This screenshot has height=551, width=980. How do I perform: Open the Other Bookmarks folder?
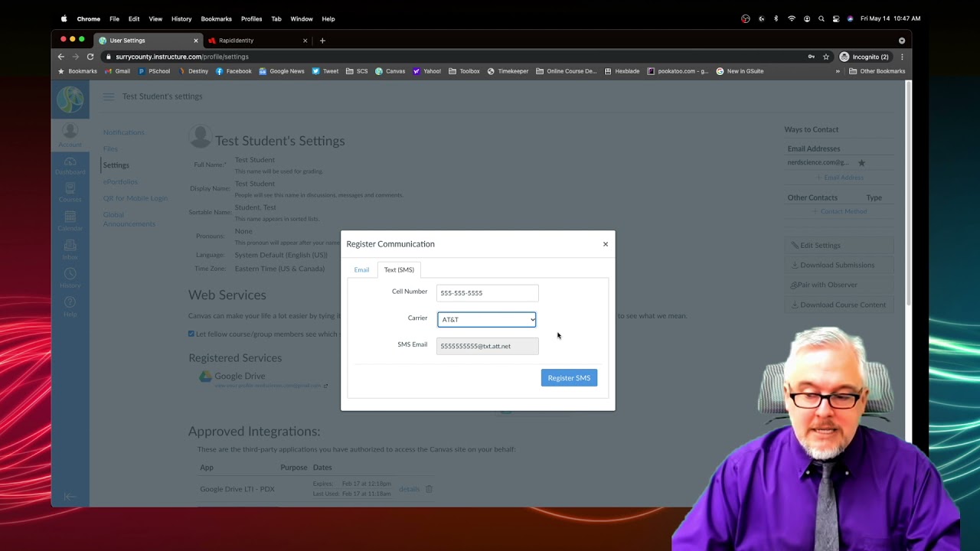tap(877, 71)
